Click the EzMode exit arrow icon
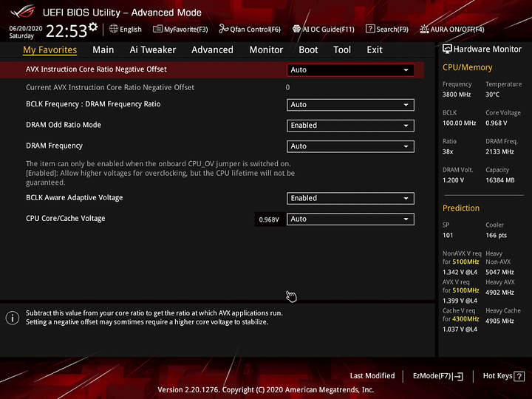532x399 pixels. point(458,376)
